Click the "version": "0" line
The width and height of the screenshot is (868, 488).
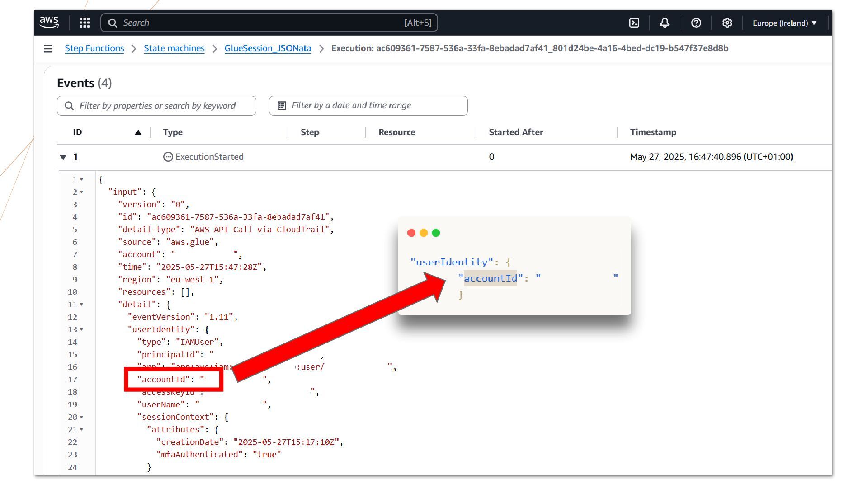pyautogui.click(x=154, y=205)
